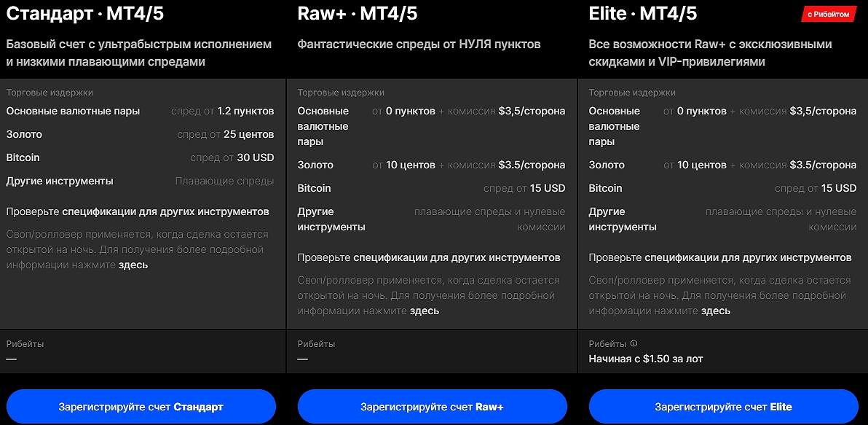Click «здесь» swap link in Raw+ column
Image resolution: width=868 pixels, height=425 pixels.
point(425,311)
